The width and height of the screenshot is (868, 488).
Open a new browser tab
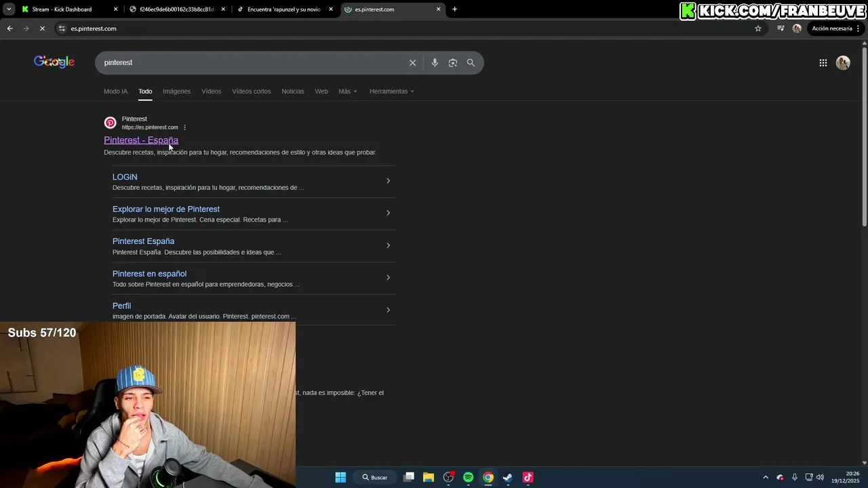point(454,9)
